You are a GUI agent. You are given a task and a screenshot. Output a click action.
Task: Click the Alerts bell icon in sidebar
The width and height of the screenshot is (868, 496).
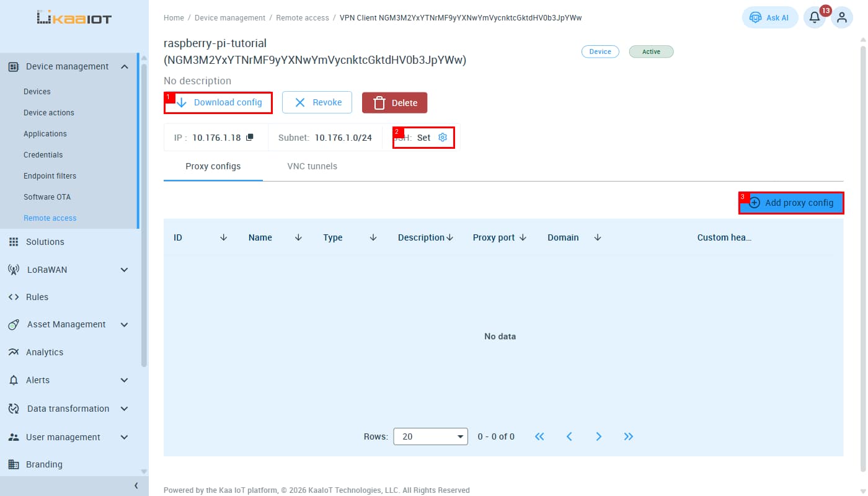click(14, 380)
